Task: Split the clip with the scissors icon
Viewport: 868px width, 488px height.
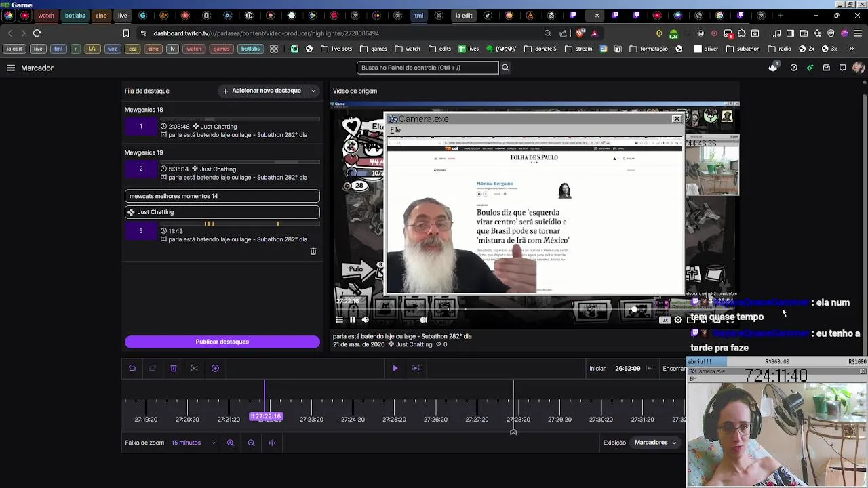Action: [194, 368]
